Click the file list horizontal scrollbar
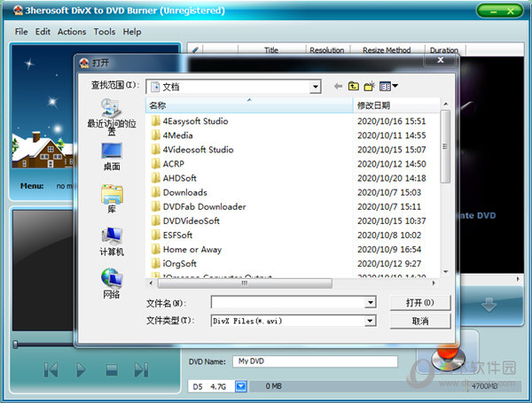Screen dimensions: 532x403 pos(245,283)
